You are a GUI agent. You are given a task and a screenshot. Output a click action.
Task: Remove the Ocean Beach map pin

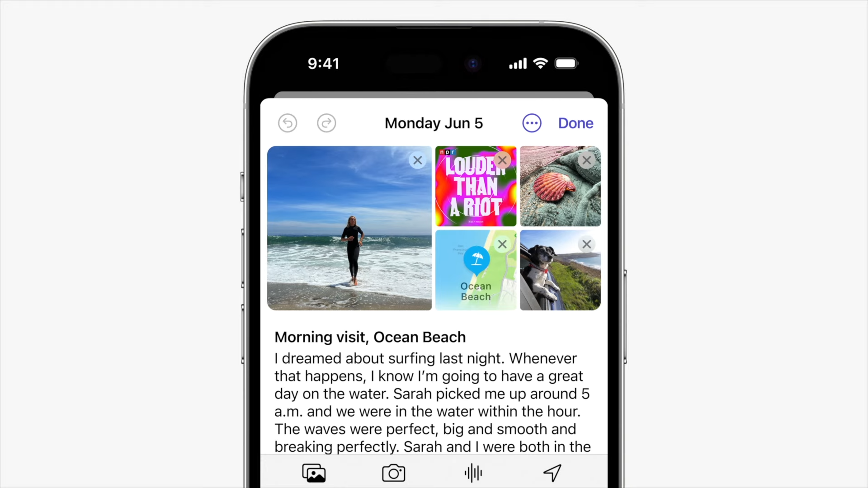coord(502,244)
